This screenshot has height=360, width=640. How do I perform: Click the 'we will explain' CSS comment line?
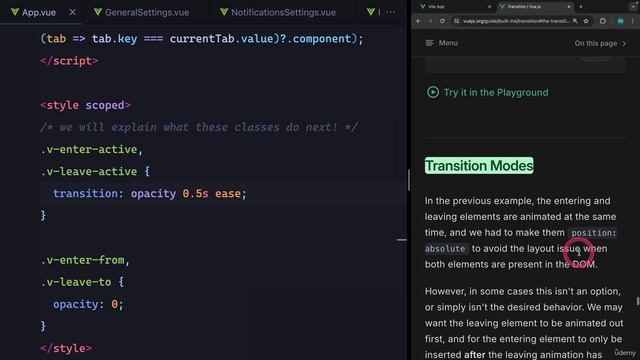(x=199, y=127)
